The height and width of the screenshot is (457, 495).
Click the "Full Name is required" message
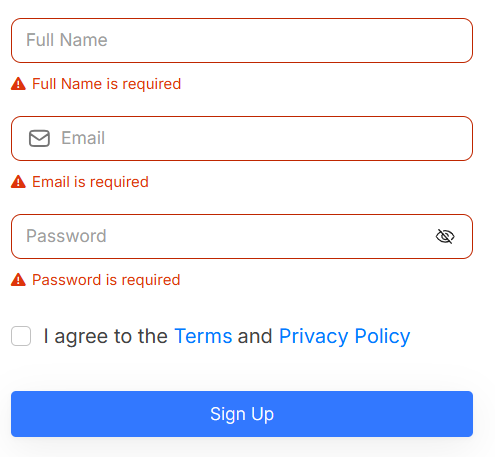[x=106, y=84]
